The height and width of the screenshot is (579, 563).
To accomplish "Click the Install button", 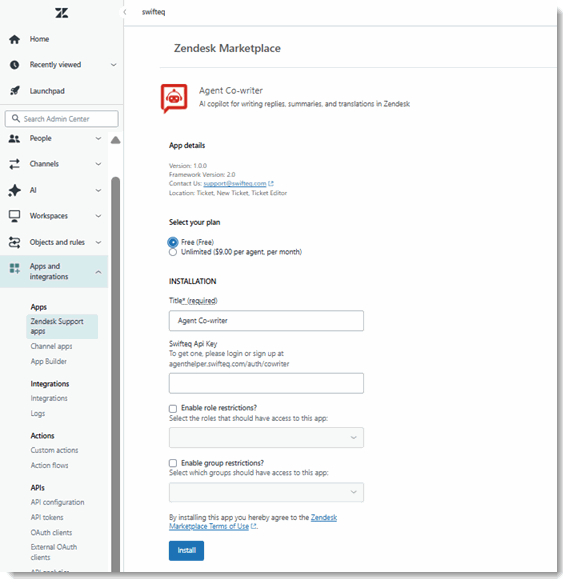I will coord(186,551).
